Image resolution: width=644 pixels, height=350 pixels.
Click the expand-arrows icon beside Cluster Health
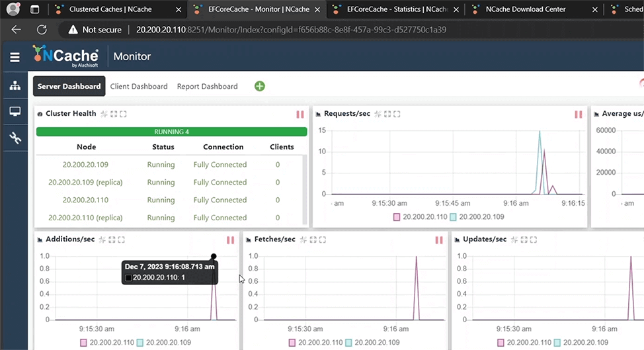114,114
